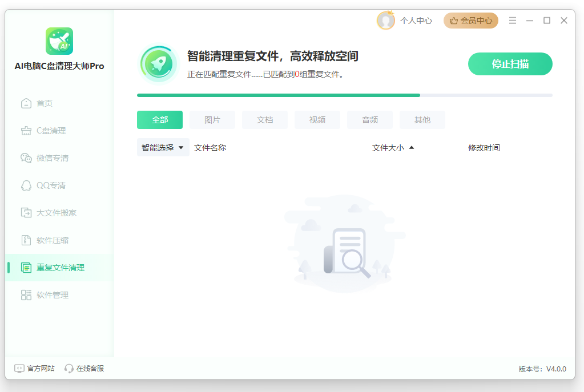Open 软件管理 sidebar item
584x392 pixels.
coord(59,295)
